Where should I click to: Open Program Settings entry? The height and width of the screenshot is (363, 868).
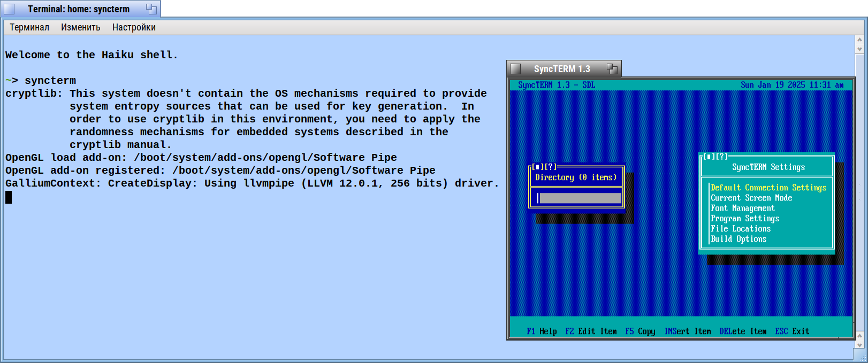(x=744, y=218)
